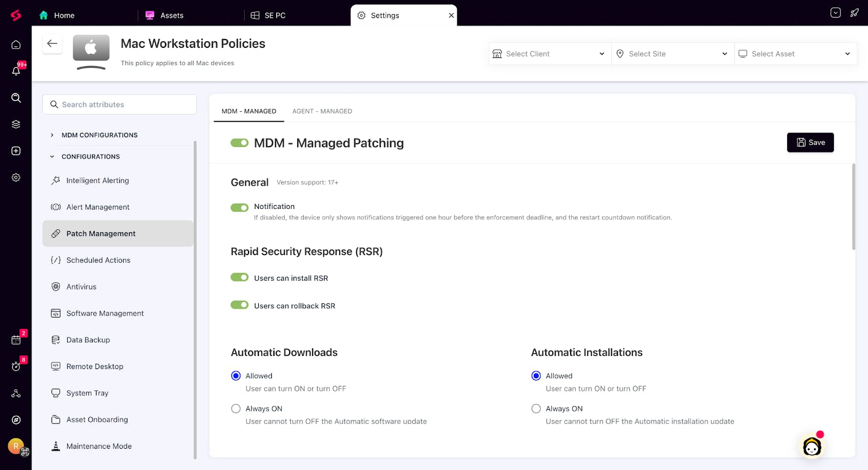868x470 pixels.
Task: Click the notifications bell icon in sidebar
Action: (x=16, y=71)
